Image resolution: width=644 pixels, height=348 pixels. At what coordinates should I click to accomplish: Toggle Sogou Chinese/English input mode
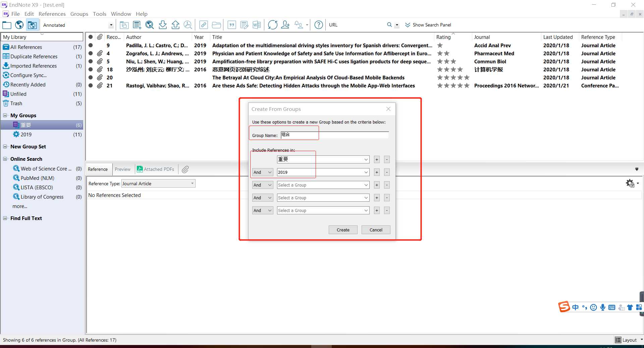pyautogui.click(x=576, y=307)
